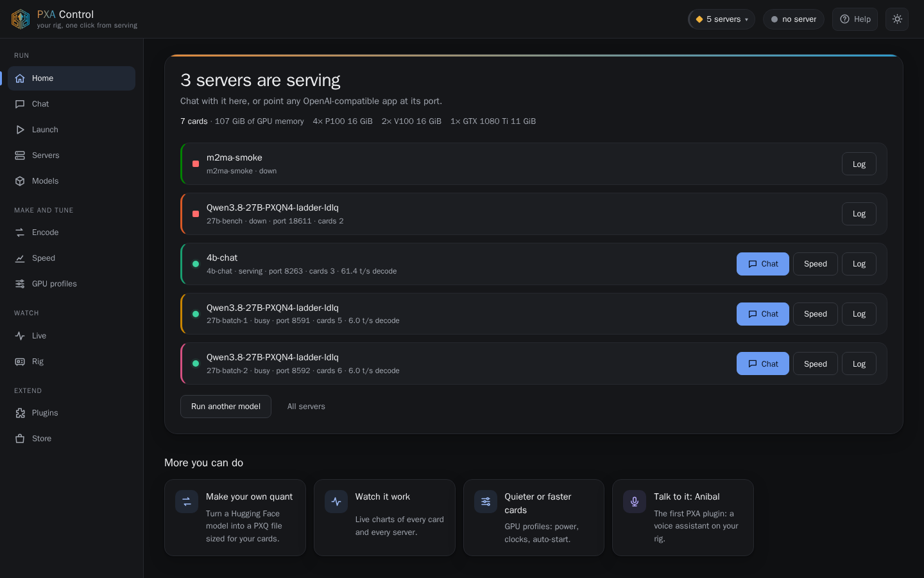Click the red status square for 27b-bench

[x=196, y=214]
